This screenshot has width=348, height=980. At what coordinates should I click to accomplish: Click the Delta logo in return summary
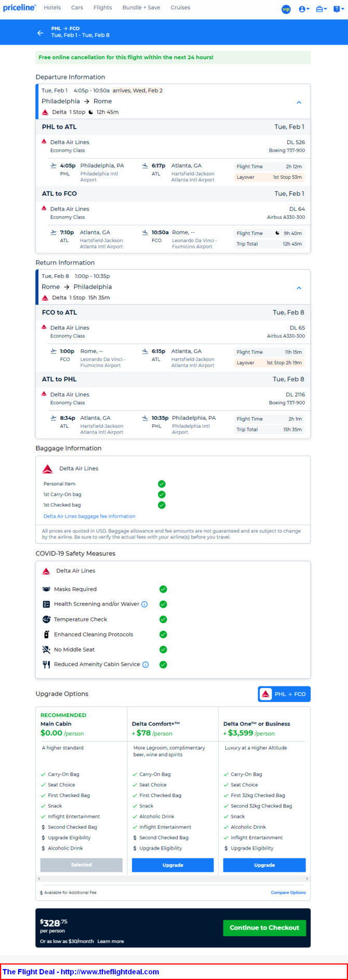(x=45, y=298)
